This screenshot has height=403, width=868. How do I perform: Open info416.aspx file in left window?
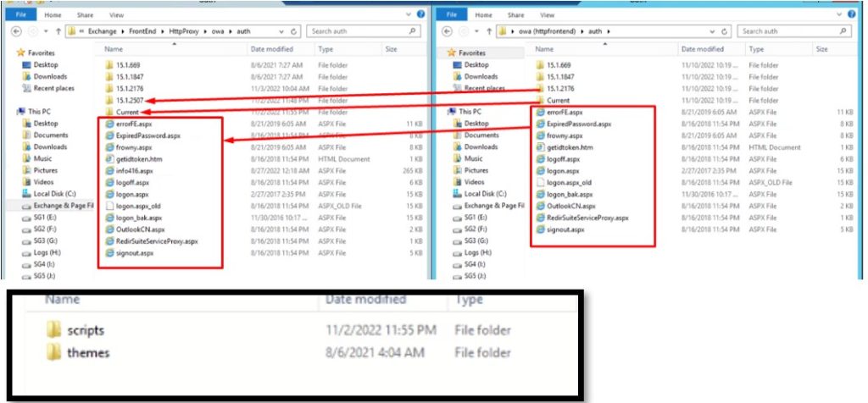coord(128,170)
